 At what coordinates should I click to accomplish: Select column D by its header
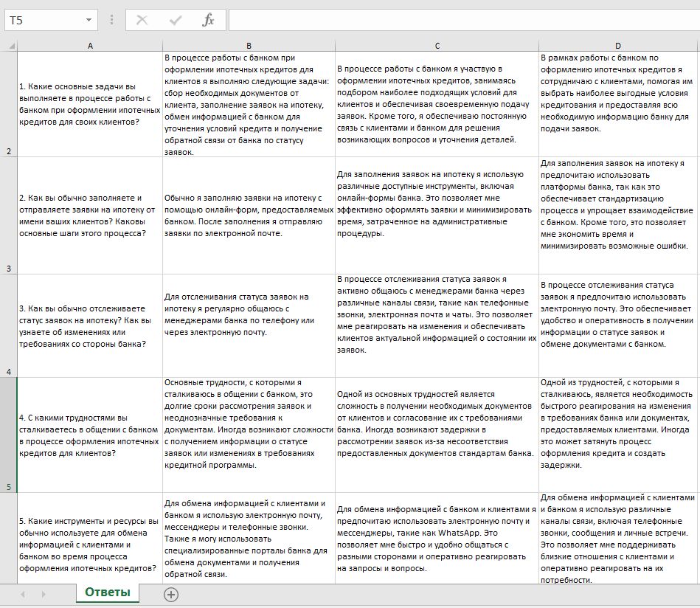[x=618, y=45]
